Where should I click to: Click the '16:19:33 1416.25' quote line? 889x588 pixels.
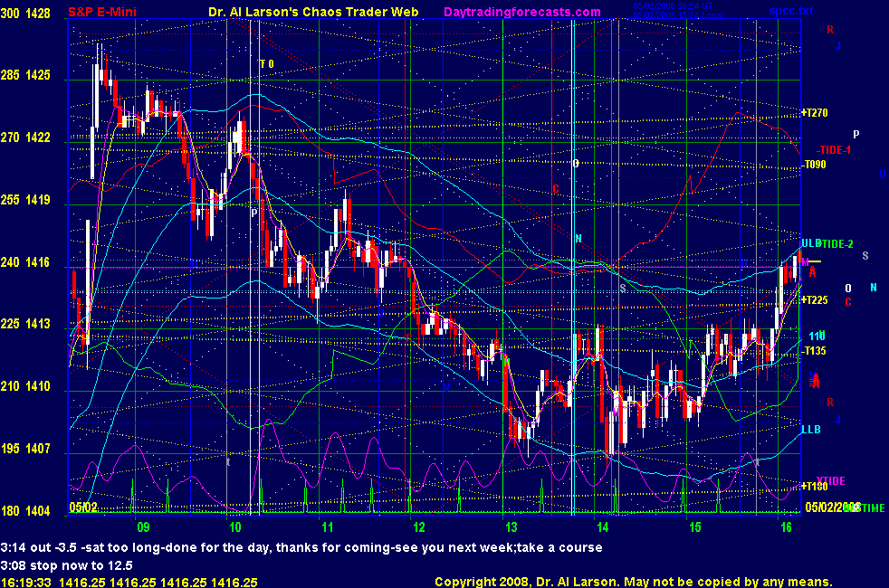click(x=129, y=583)
